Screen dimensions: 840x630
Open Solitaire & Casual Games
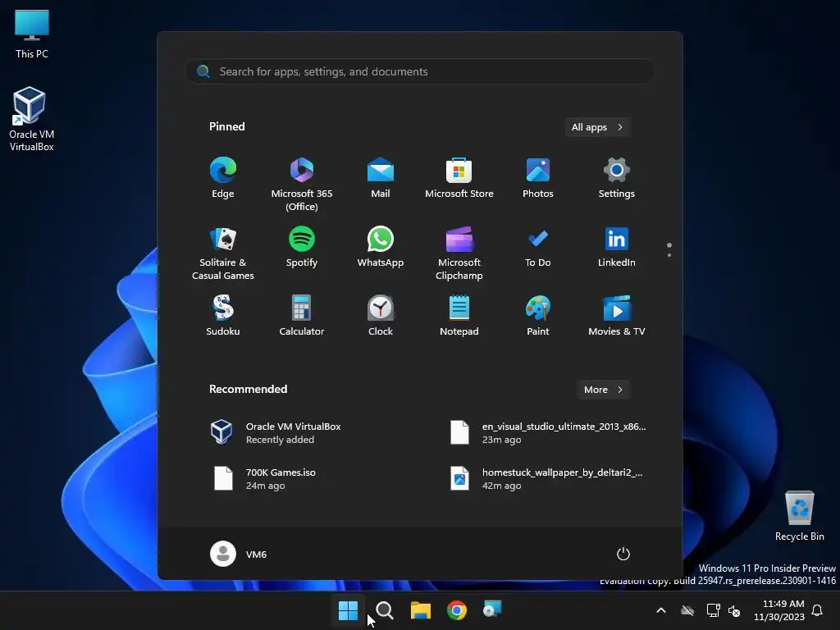point(223,253)
